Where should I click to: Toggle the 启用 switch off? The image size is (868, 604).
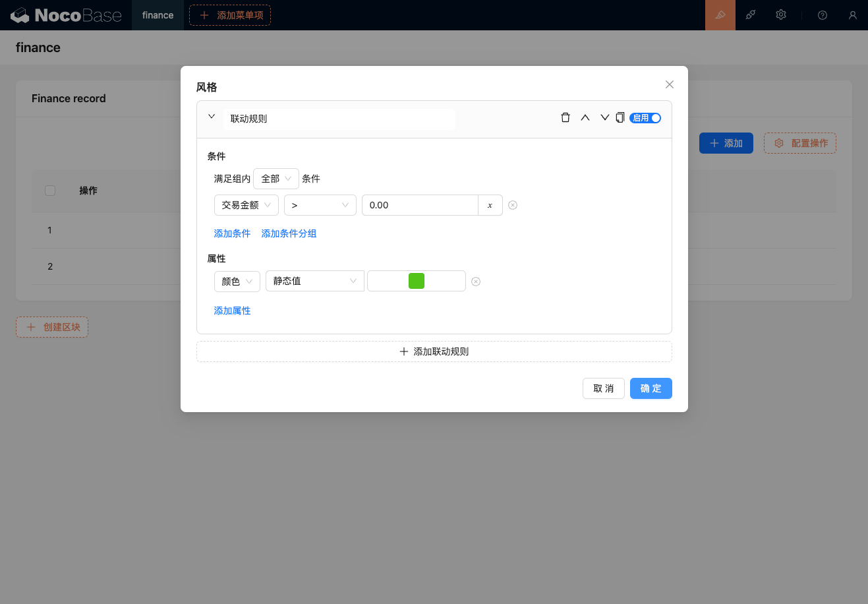(x=645, y=118)
